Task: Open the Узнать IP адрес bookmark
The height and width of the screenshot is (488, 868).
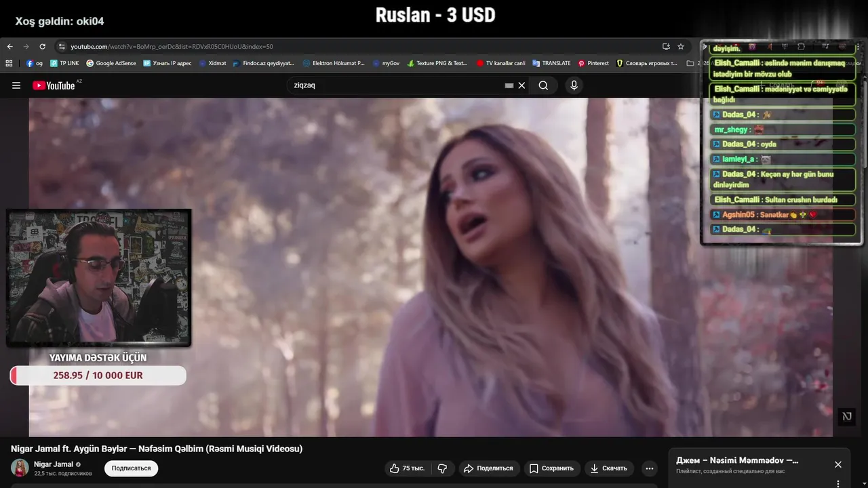Action: point(167,63)
